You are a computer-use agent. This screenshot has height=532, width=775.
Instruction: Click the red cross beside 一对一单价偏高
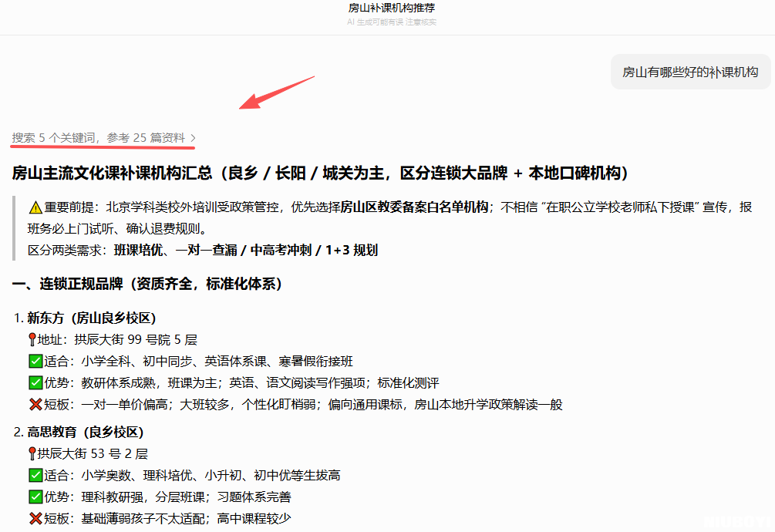click(x=35, y=405)
